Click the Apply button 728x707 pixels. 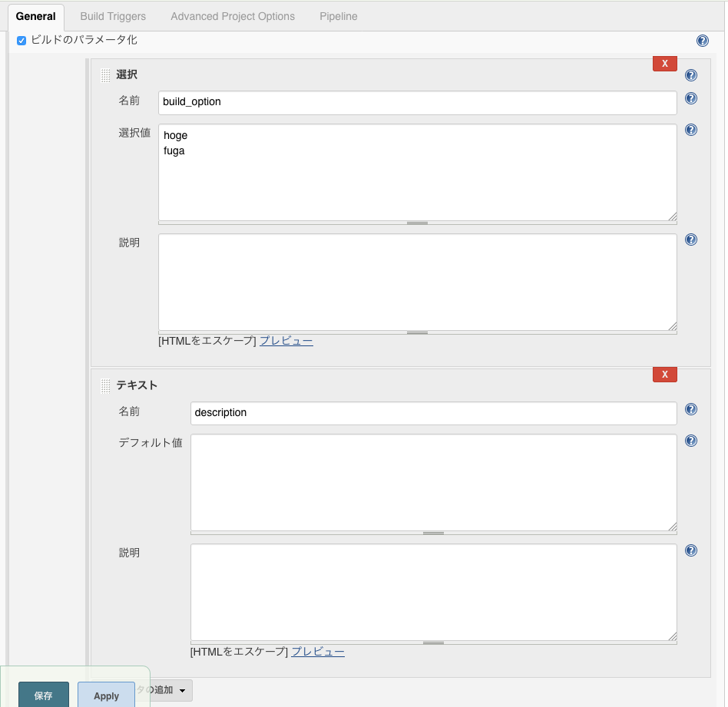tap(106, 695)
